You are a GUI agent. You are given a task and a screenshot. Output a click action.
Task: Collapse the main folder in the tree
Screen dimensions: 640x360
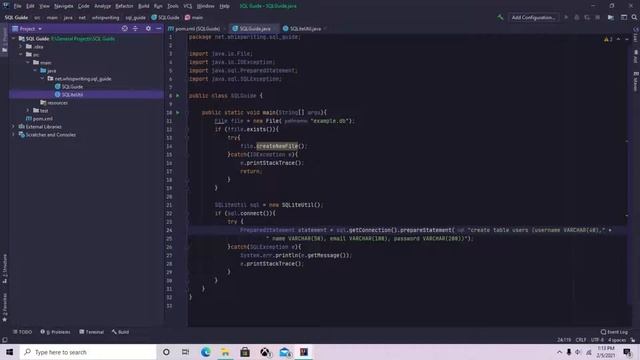(x=28, y=62)
